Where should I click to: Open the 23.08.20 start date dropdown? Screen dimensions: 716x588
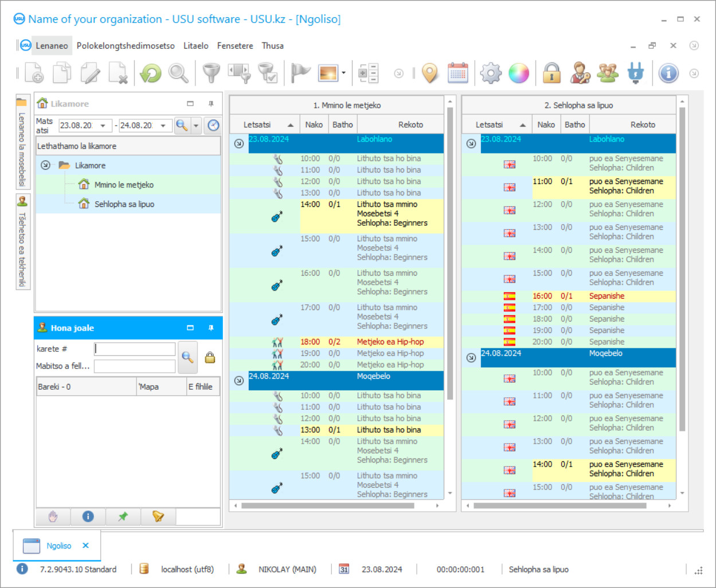point(103,126)
